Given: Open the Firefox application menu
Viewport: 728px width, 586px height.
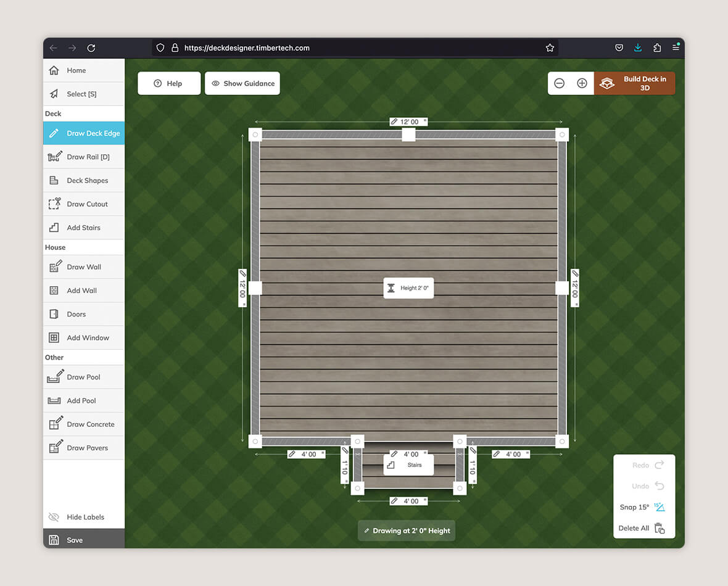Looking at the screenshot, I should 676,47.
